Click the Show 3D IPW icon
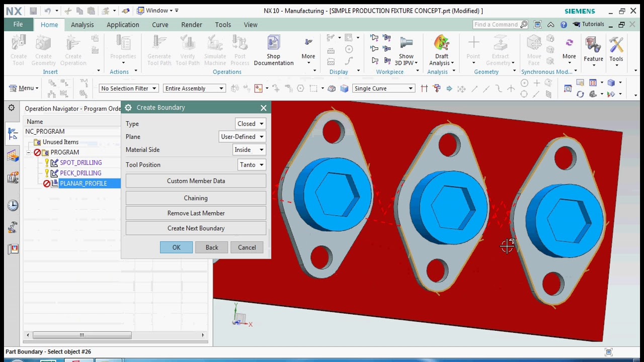This screenshot has height=362, width=644. pyautogui.click(x=406, y=50)
